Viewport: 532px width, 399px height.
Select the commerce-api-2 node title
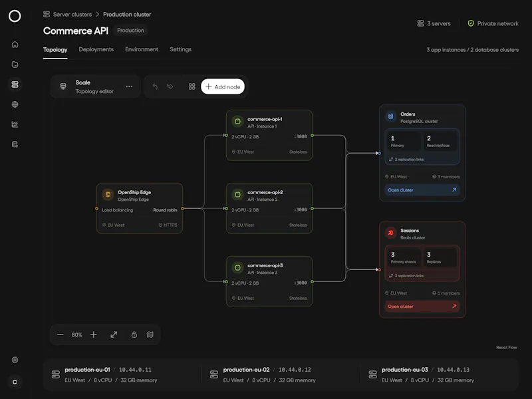(x=265, y=192)
